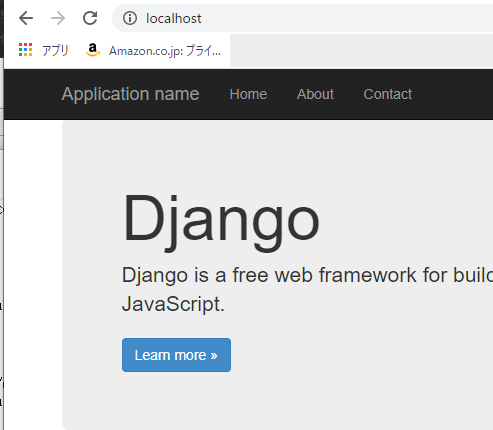Click the word JavaScript. in the description
The image size is (493, 430).
pyautogui.click(x=173, y=304)
